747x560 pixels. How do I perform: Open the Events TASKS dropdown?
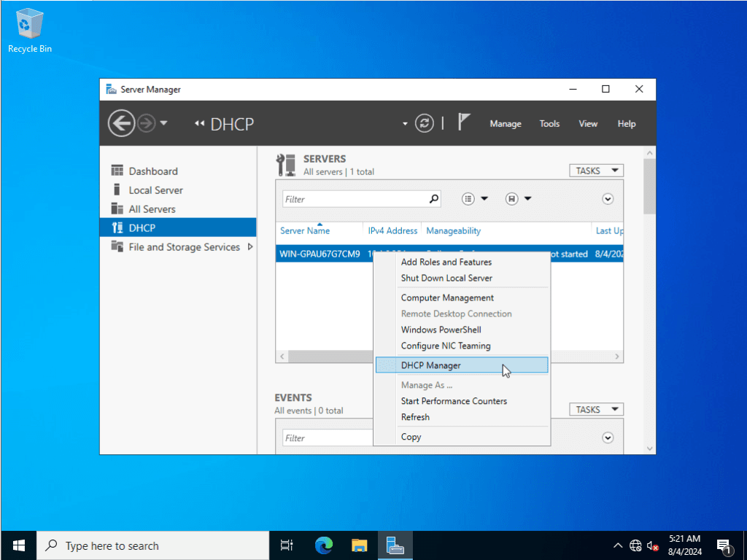596,410
